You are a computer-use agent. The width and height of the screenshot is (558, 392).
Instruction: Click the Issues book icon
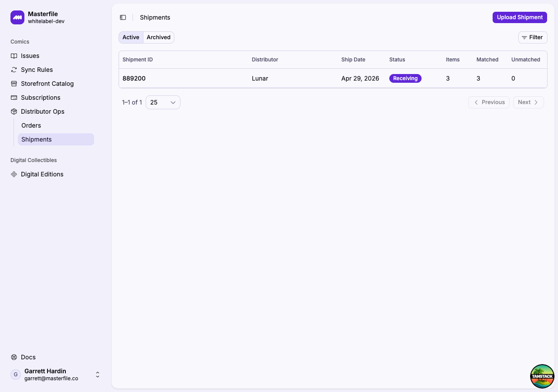point(14,56)
